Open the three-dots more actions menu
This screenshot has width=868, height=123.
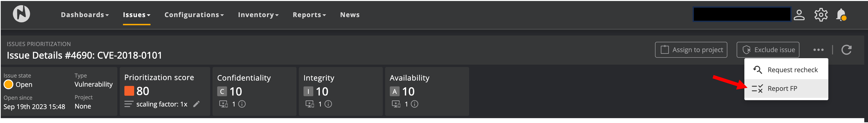(x=818, y=50)
